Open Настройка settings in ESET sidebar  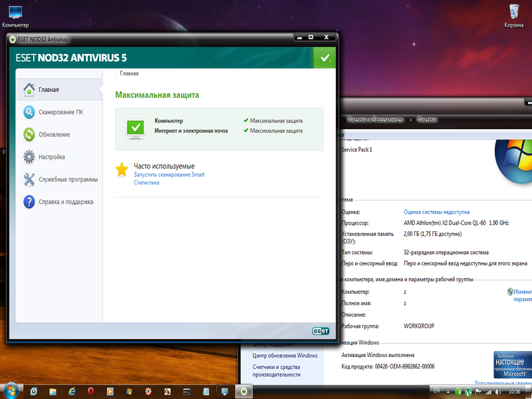click(x=59, y=157)
